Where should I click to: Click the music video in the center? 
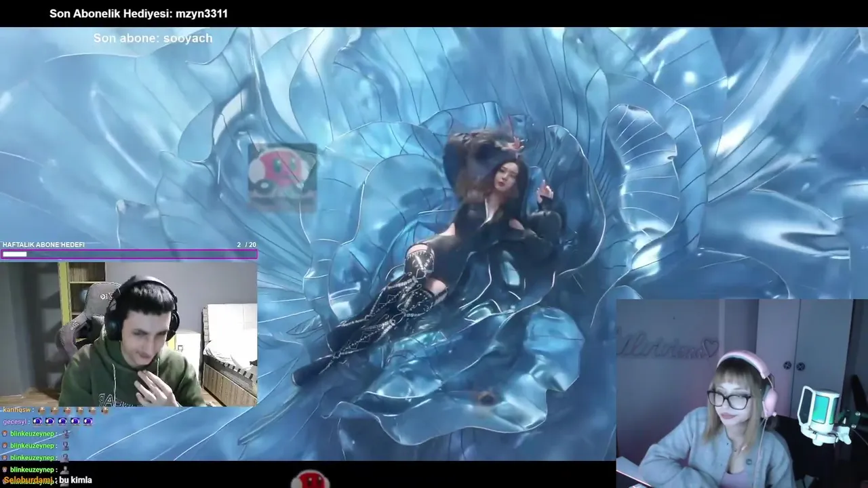click(x=434, y=244)
